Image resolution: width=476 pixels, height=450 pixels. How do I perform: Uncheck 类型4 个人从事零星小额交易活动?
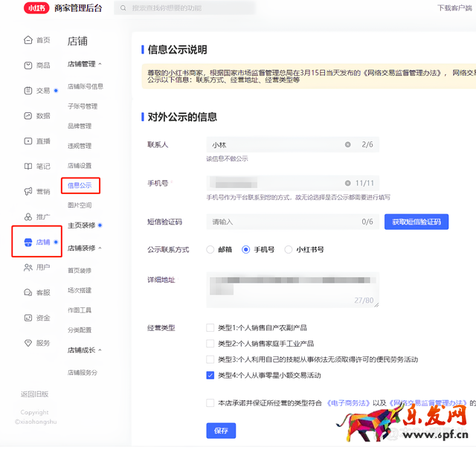[x=210, y=376]
